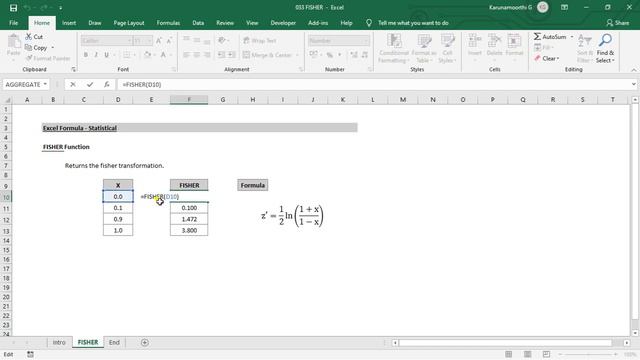Click the cell containing 0.9

point(118,219)
